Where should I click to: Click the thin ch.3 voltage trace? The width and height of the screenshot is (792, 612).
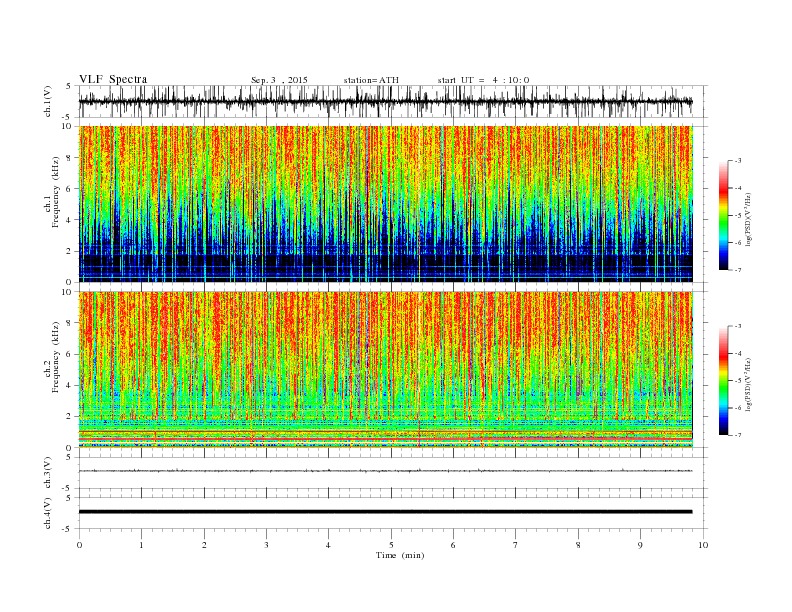click(x=385, y=471)
